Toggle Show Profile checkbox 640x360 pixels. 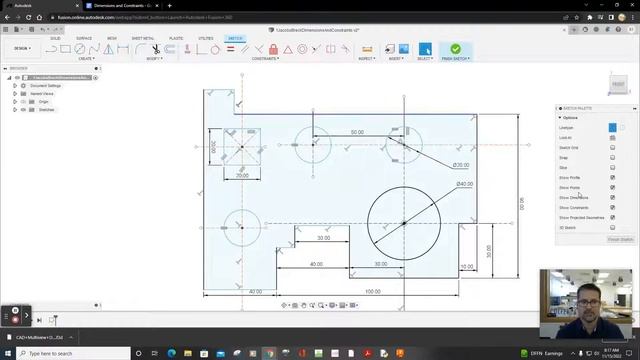click(612, 178)
